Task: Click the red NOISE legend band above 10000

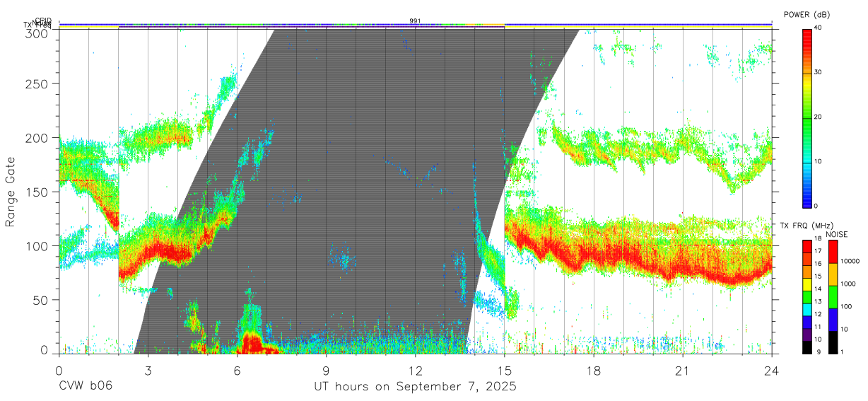Action: click(x=833, y=252)
